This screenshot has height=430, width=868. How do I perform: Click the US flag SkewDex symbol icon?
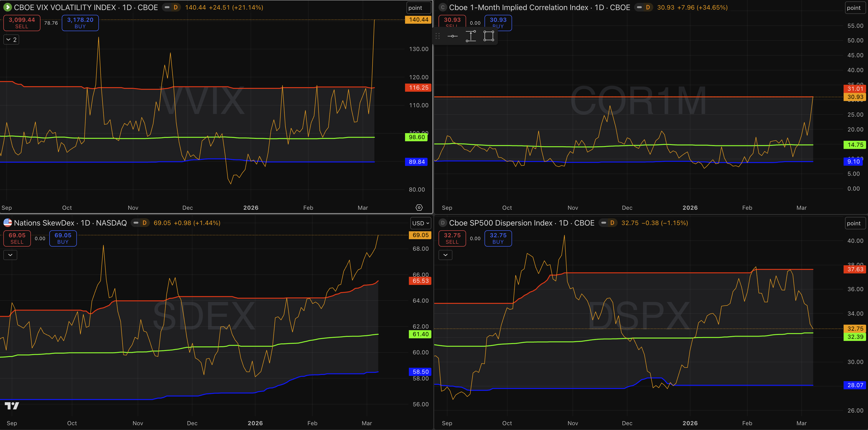(x=7, y=223)
